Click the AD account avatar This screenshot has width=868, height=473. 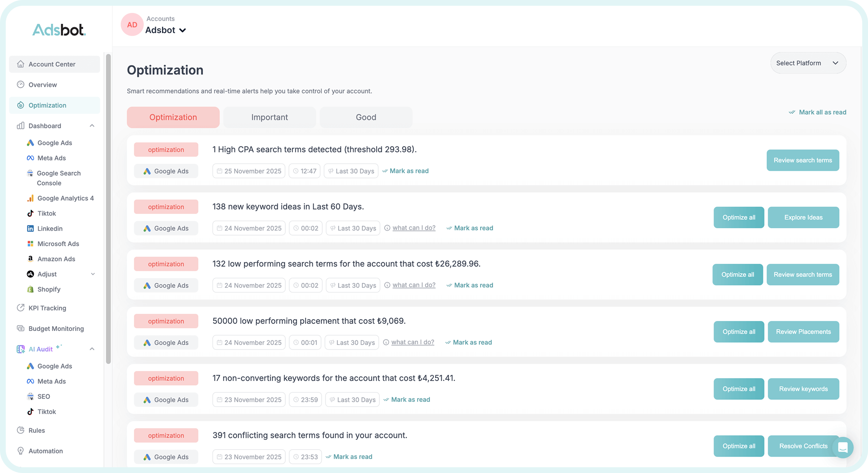[132, 25]
